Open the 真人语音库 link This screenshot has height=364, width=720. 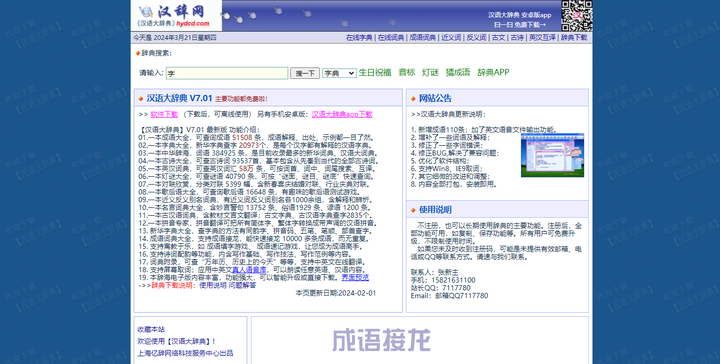coord(249,270)
